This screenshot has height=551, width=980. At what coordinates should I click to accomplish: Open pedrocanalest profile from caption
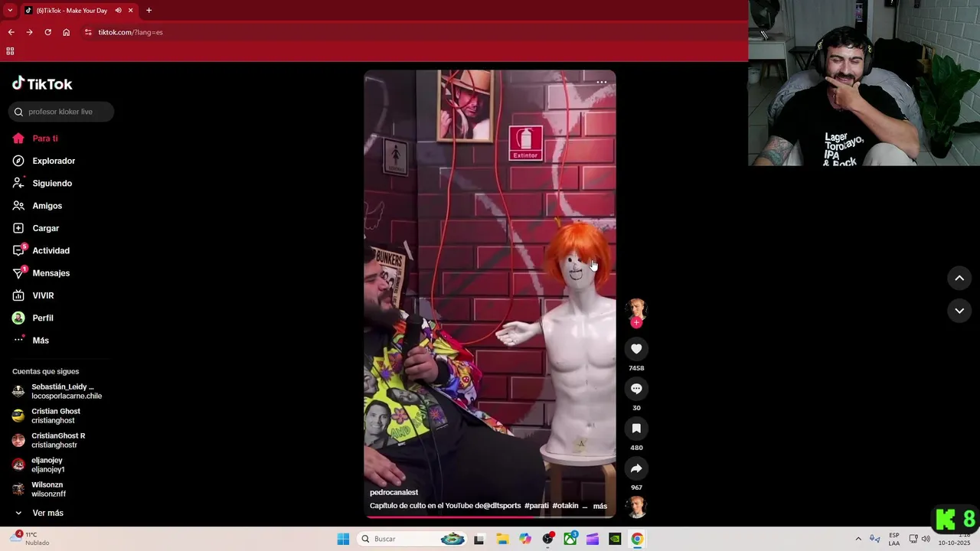click(394, 493)
